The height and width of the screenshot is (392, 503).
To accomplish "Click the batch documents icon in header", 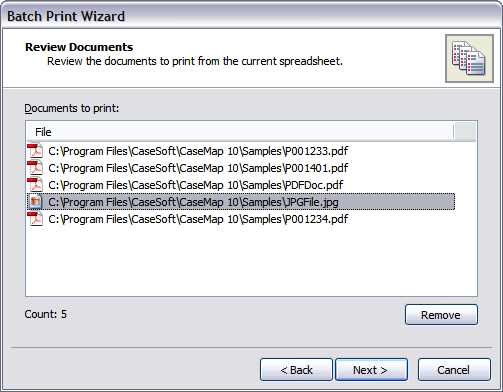I will [469, 58].
